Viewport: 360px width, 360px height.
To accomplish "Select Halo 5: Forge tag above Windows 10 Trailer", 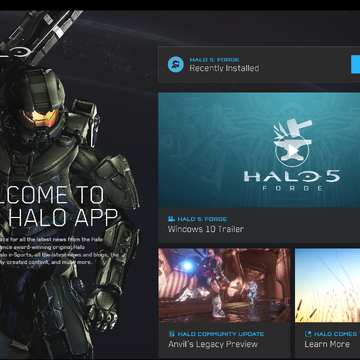I will tap(202, 219).
